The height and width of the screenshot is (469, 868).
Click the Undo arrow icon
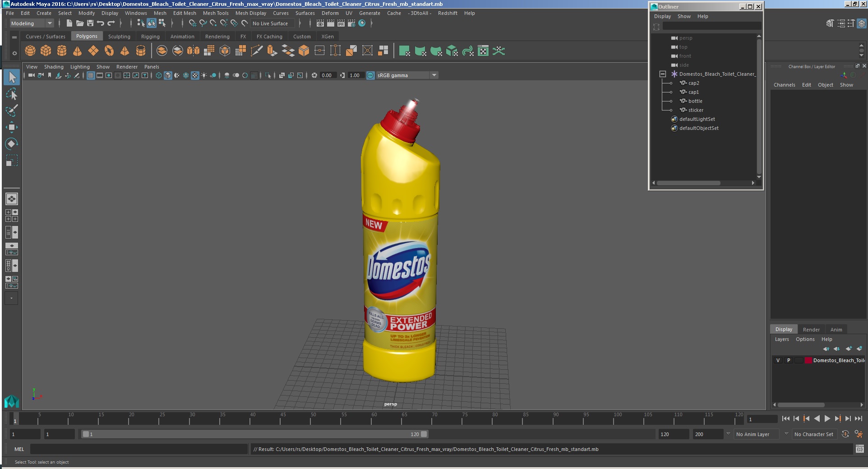101,23
